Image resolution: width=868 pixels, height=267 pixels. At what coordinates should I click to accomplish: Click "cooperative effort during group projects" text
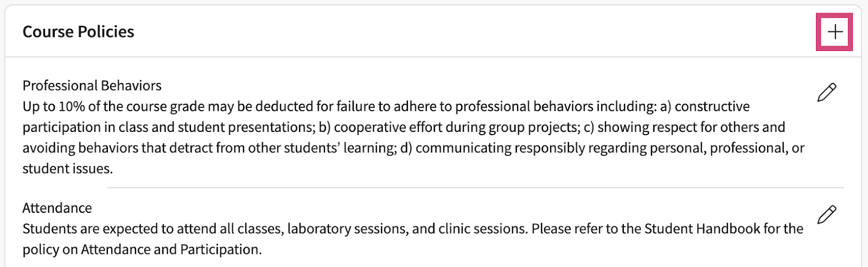tap(456, 127)
